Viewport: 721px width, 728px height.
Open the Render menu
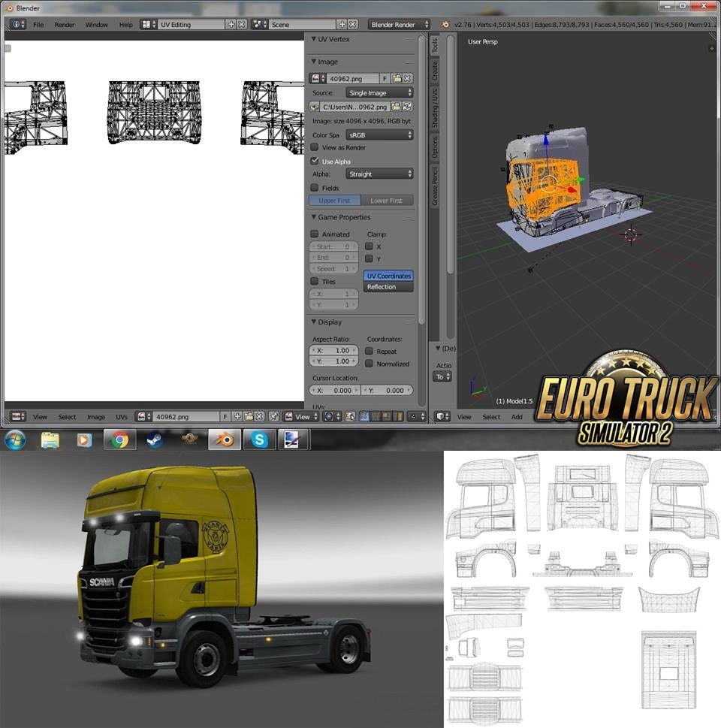pyautogui.click(x=65, y=25)
